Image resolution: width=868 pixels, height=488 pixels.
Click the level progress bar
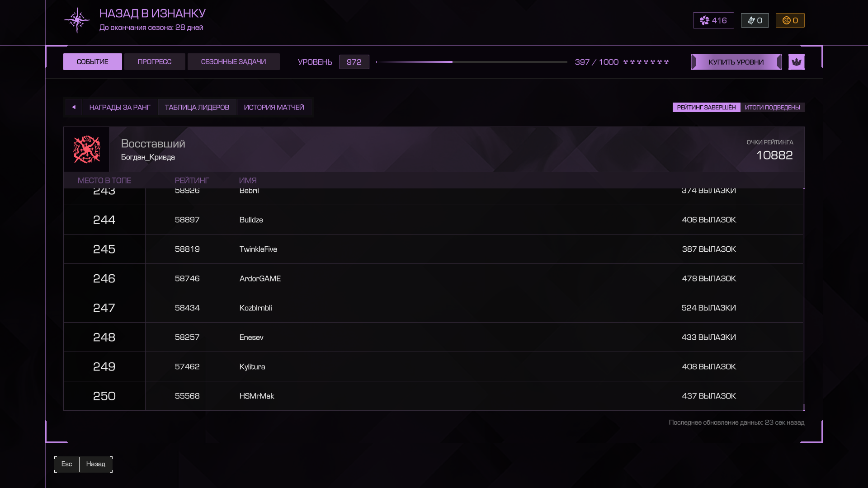point(472,62)
